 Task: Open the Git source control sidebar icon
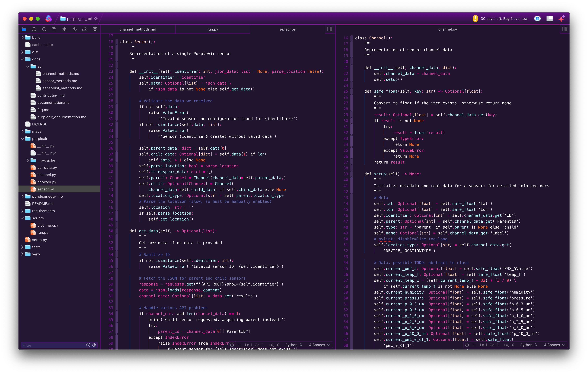pos(75,29)
